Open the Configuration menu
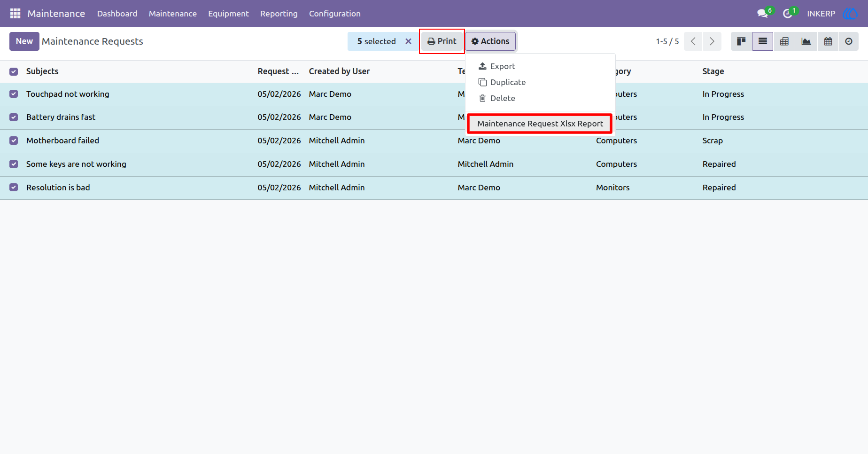 tap(335, 14)
